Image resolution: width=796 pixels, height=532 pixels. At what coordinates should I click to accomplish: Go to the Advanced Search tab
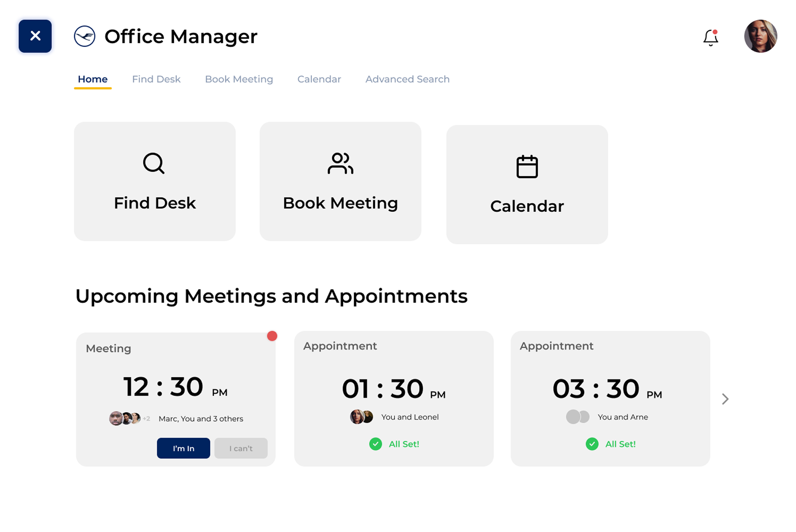click(x=407, y=79)
